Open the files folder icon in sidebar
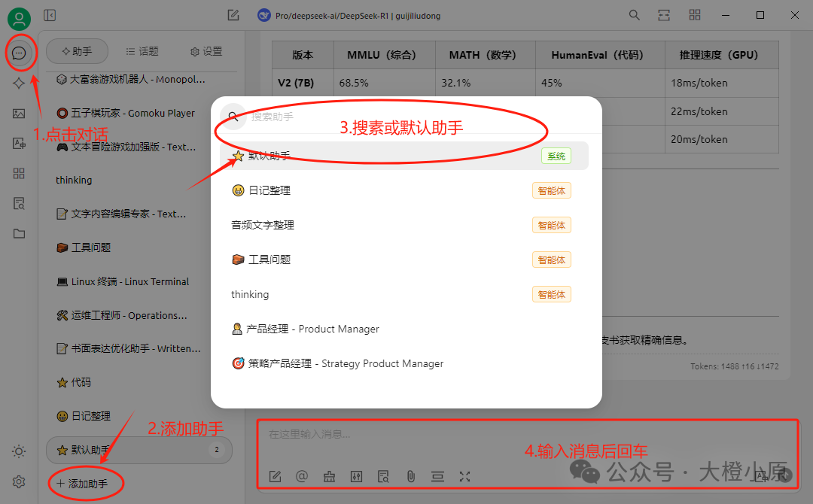The width and height of the screenshot is (813, 504). pos(19,234)
